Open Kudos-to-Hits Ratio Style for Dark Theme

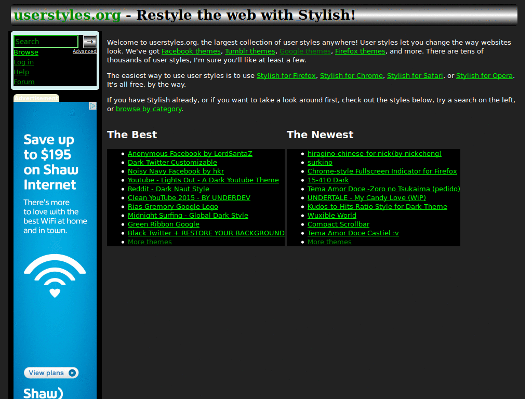pyautogui.click(x=377, y=207)
